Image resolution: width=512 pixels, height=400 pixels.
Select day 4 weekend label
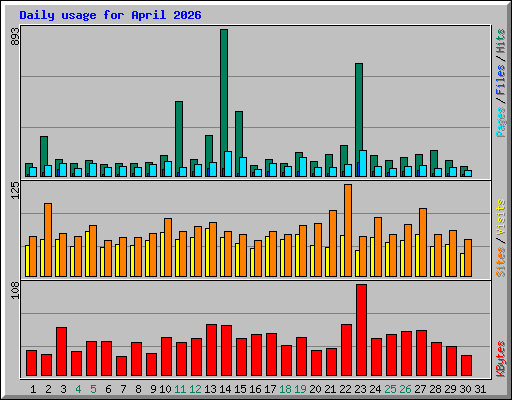[78, 389]
